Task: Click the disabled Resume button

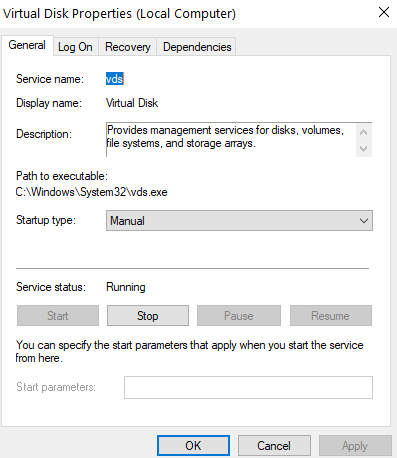Action: point(331,315)
